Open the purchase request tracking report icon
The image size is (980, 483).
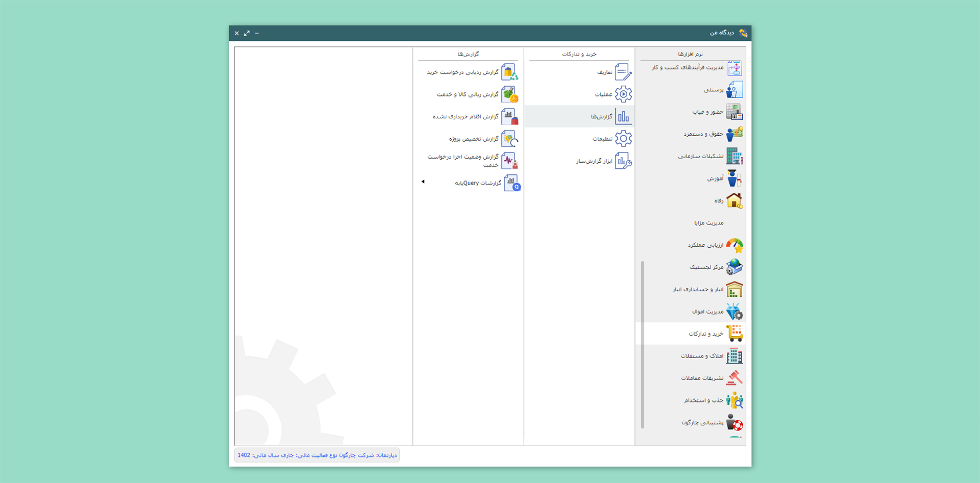click(509, 72)
